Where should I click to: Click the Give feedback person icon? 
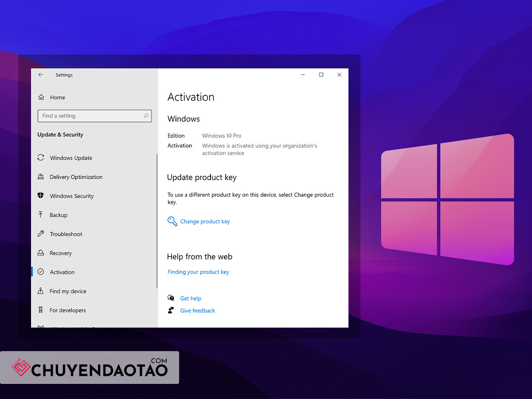pos(171,310)
